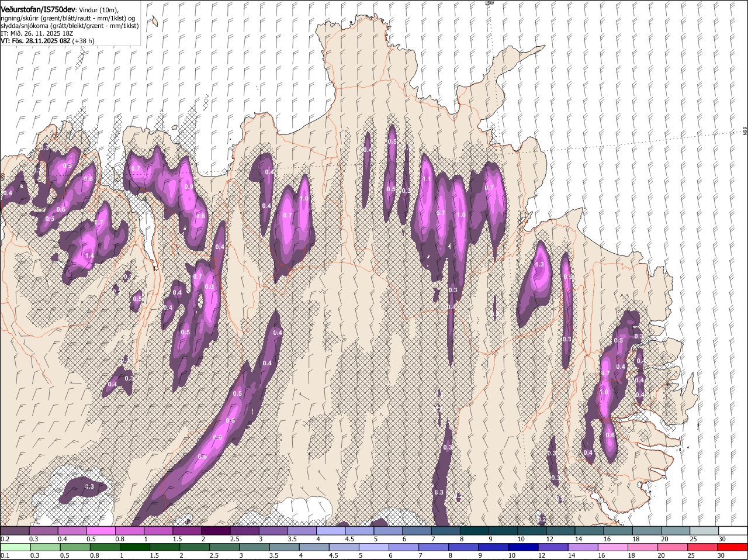
Task: Click the palest green 0.1 rain legend swatch
Action: point(15,547)
